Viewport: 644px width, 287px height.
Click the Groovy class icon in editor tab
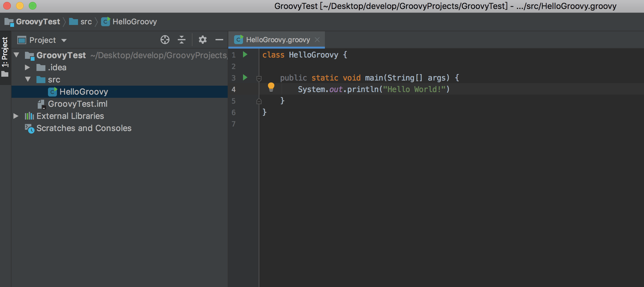point(239,40)
